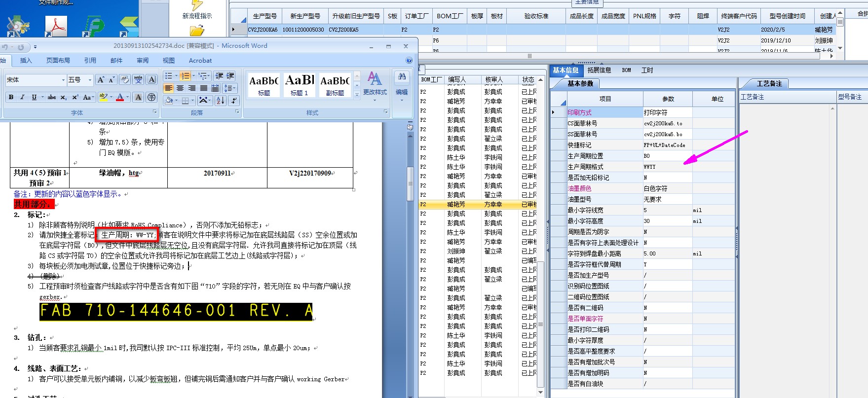Apply text highlight color
This screenshot has width=868, height=398.
click(x=103, y=97)
